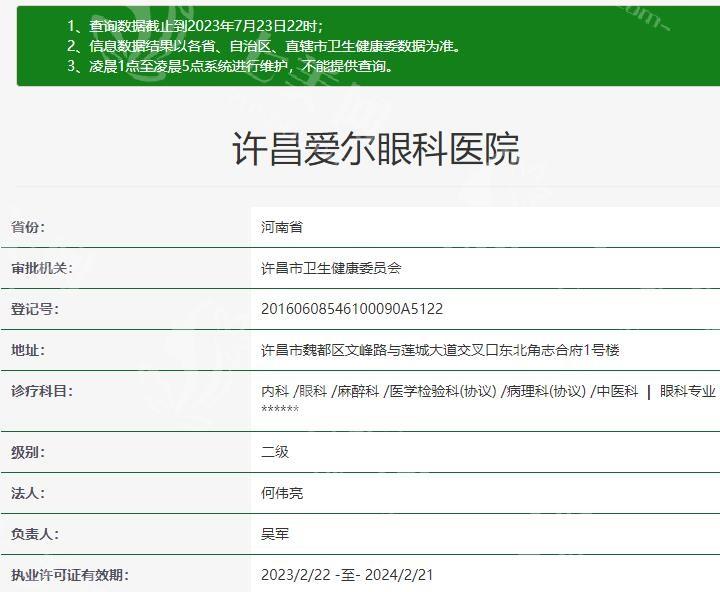Select legal person name 何伟亮

pyautogui.click(x=281, y=493)
